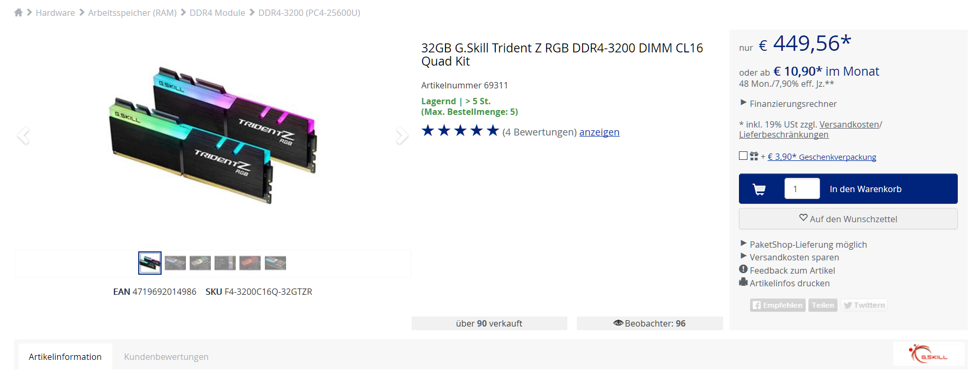Screen dimensions: 980x380
Task: Click the G.Skill brand logo
Action: 929,354
